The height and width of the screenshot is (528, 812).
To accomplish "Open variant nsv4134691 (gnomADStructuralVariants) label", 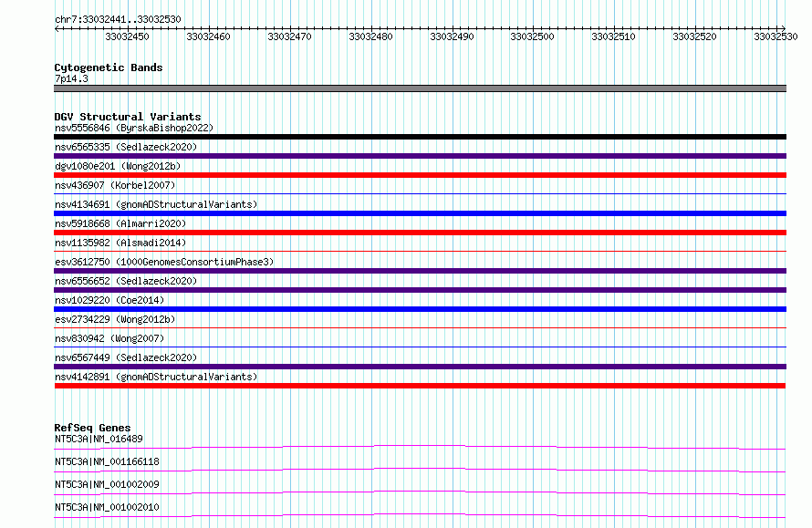I will (156, 204).
